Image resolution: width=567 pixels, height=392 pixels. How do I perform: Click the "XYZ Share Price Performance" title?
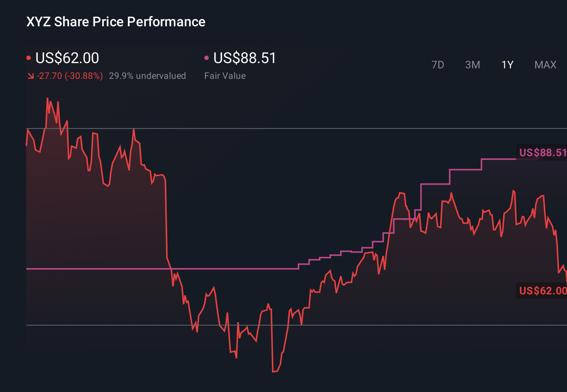116,22
